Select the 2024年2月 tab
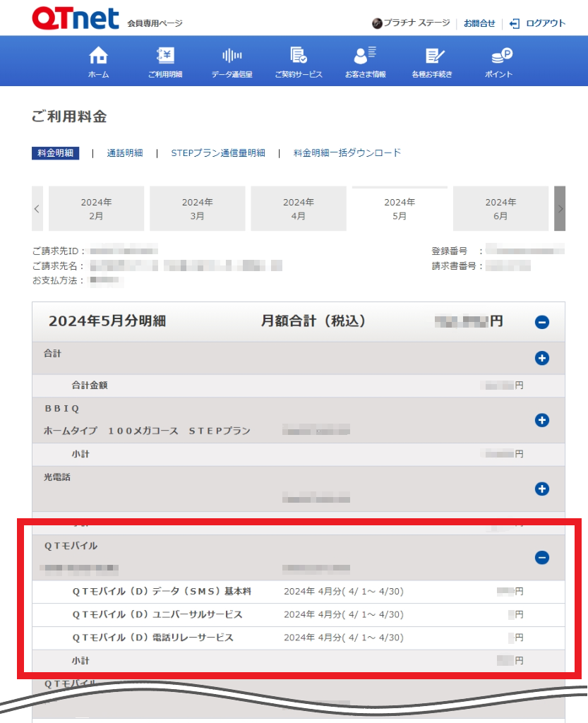588x723 pixels. [x=96, y=208]
